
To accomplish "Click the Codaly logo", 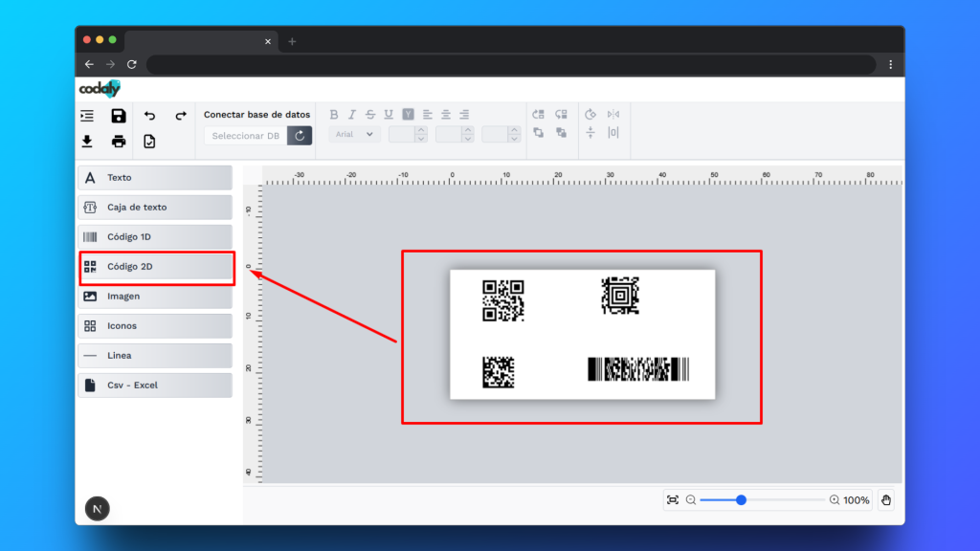I will click(x=100, y=89).
